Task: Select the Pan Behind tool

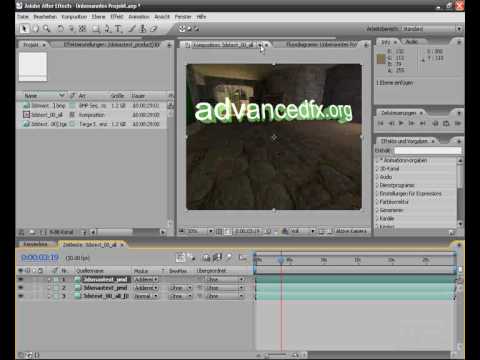Action: click(83, 29)
